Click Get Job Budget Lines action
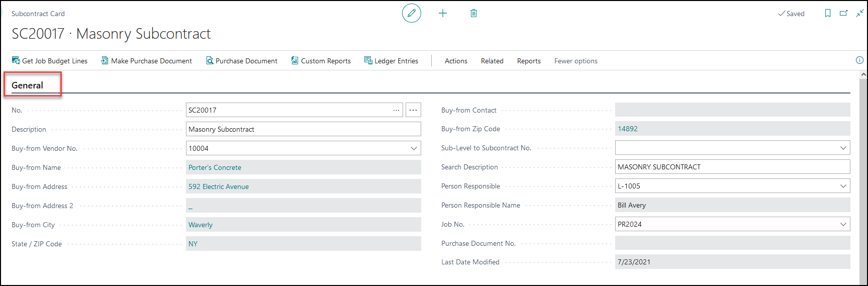868x286 pixels. click(x=50, y=61)
